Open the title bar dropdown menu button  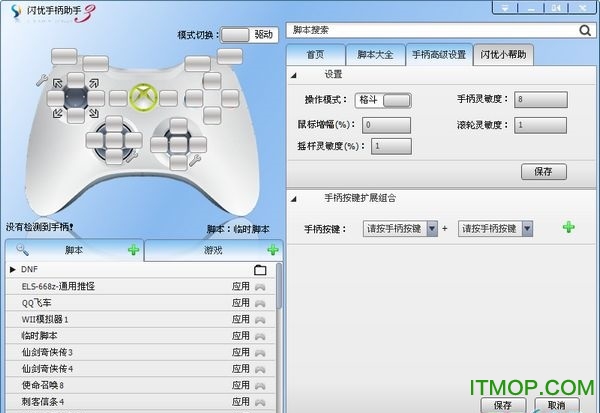[x=505, y=8]
